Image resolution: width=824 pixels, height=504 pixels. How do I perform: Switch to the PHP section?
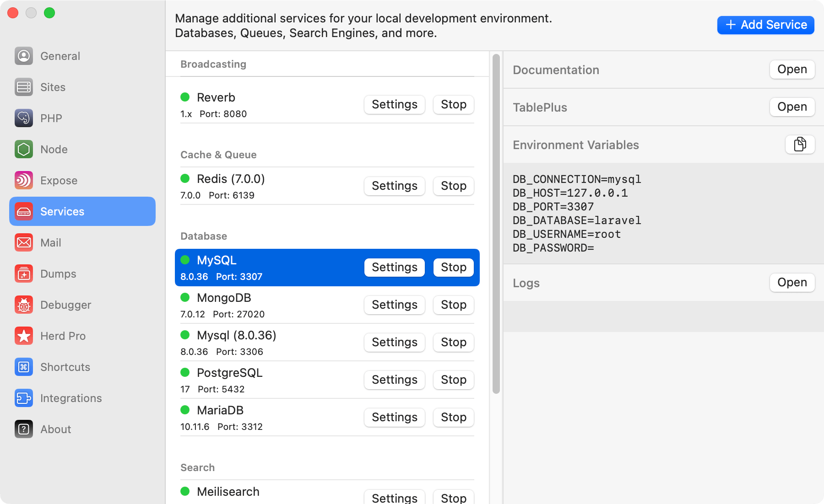point(82,118)
